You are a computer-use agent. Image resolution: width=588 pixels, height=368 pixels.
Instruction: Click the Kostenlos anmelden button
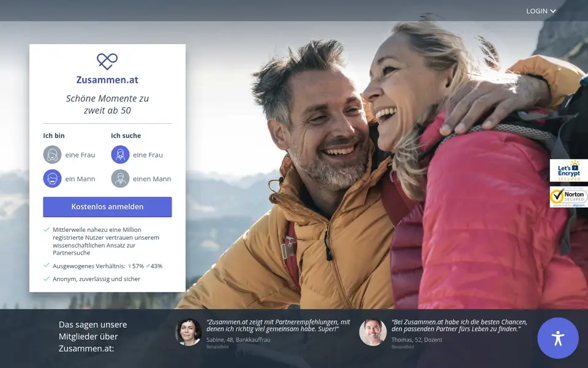coord(107,207)
